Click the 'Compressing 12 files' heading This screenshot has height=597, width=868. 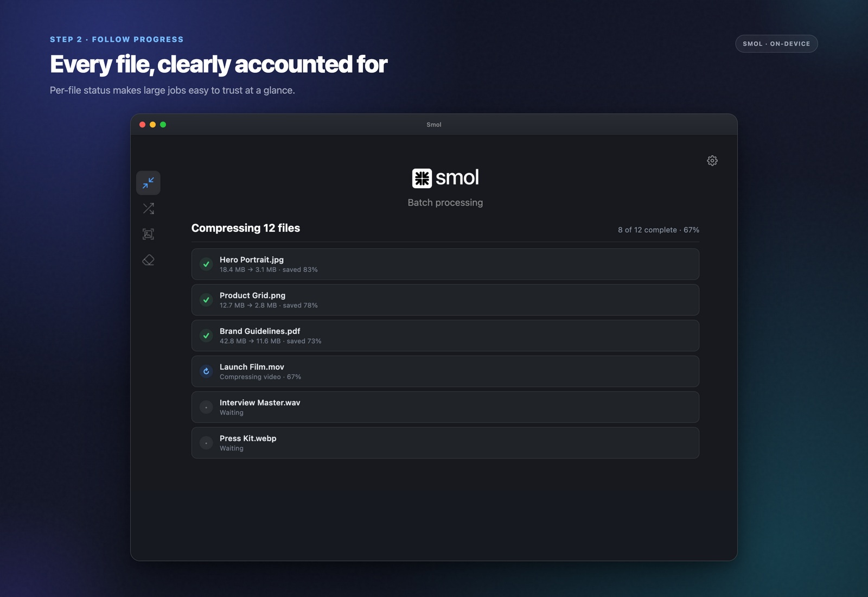point(246,228)
